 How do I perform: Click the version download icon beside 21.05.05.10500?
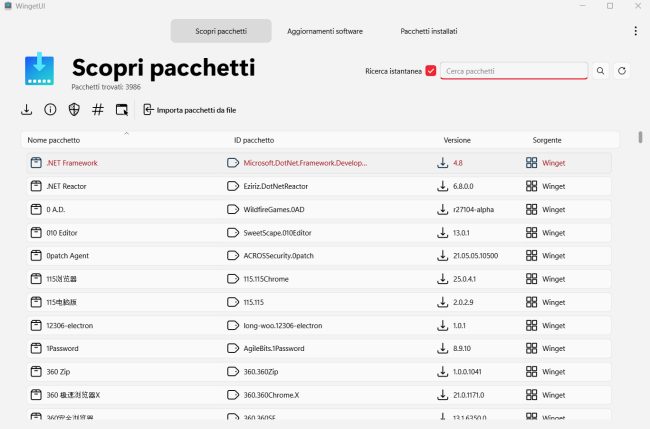[x=442, y=256]
